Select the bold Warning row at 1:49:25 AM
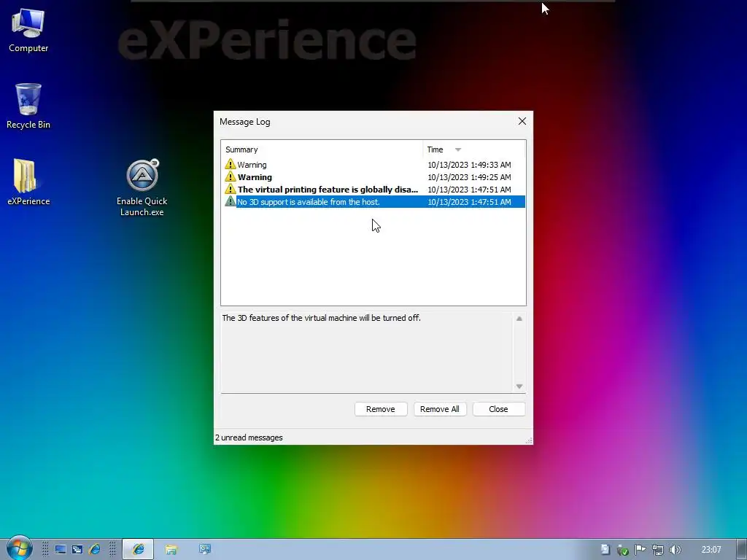Image resolution: width=747 pixels, height=560 pixels. point(373,177)
